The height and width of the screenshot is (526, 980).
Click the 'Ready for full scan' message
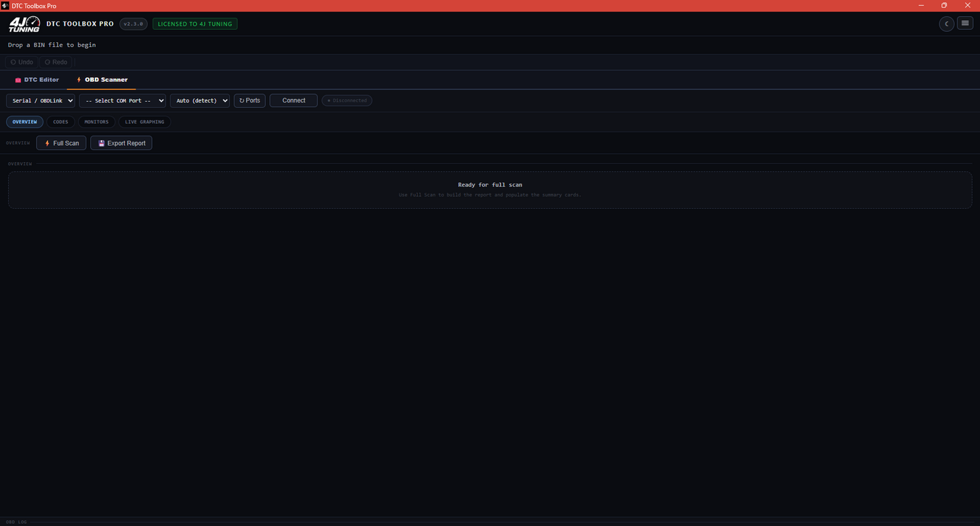click(x=490, y=185)
